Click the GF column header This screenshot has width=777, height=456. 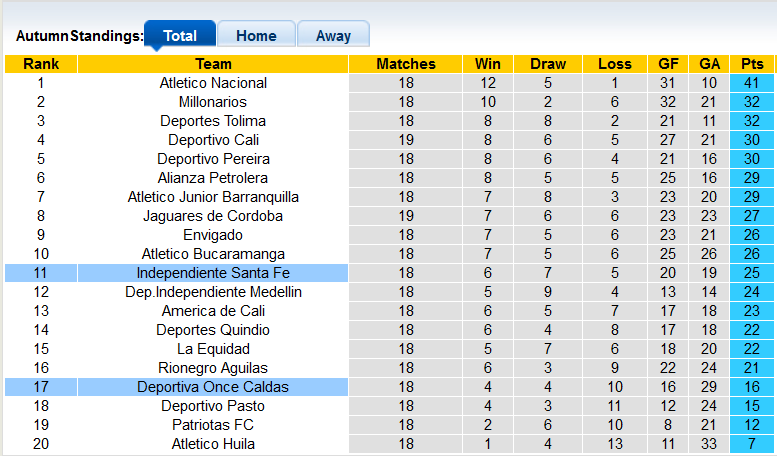pyautogui.click(x=668, y=64)
